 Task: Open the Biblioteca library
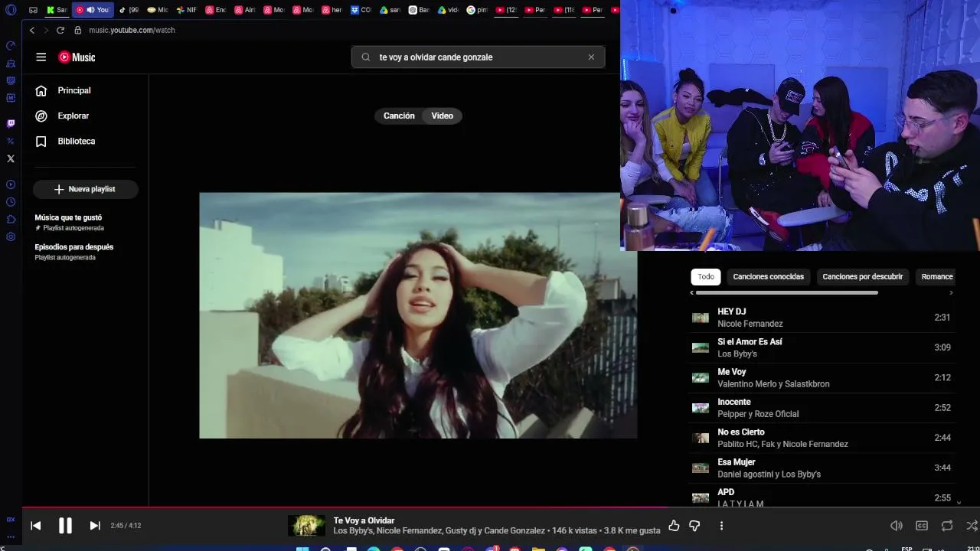(x=67, y=141)
